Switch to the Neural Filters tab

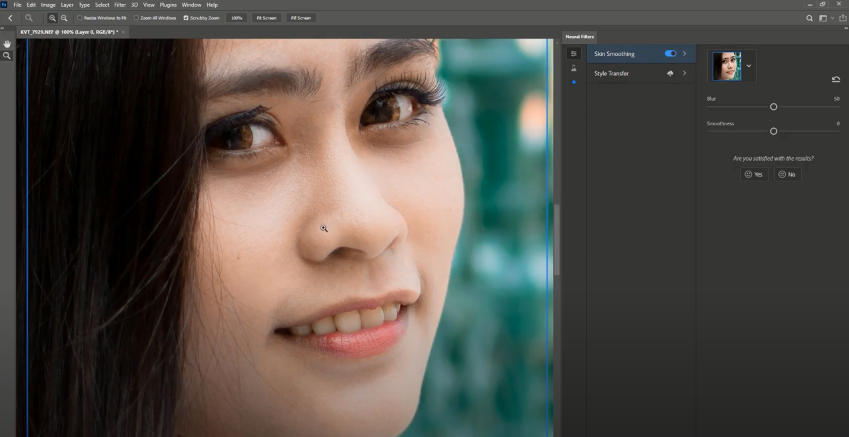pyautogui.click(x=579, y=36)
